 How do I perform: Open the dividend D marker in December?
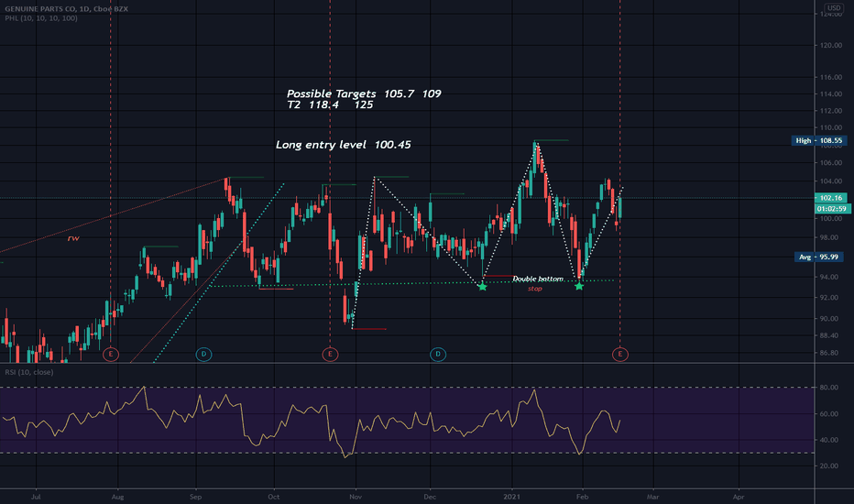438,354
